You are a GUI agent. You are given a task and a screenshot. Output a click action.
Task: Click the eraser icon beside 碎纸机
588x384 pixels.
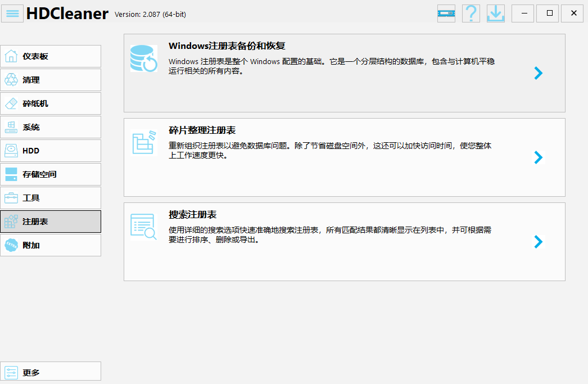tap(11, 103)
